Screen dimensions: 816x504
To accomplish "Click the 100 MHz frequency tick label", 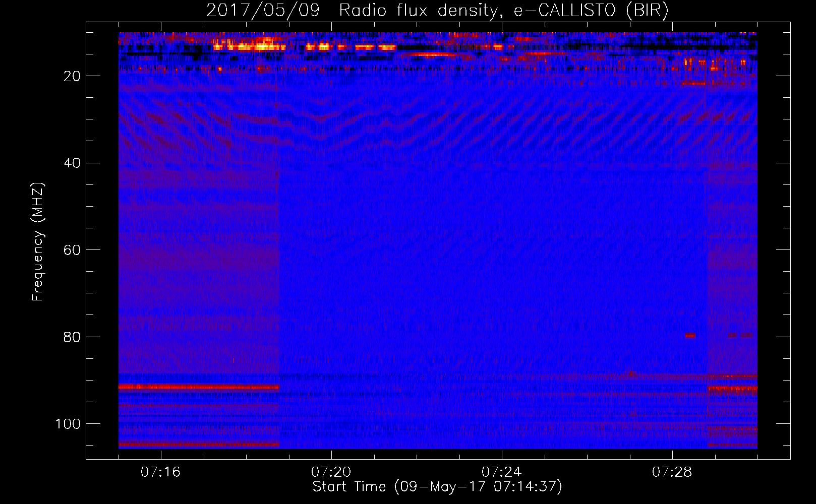I will [x=68, y=424].
